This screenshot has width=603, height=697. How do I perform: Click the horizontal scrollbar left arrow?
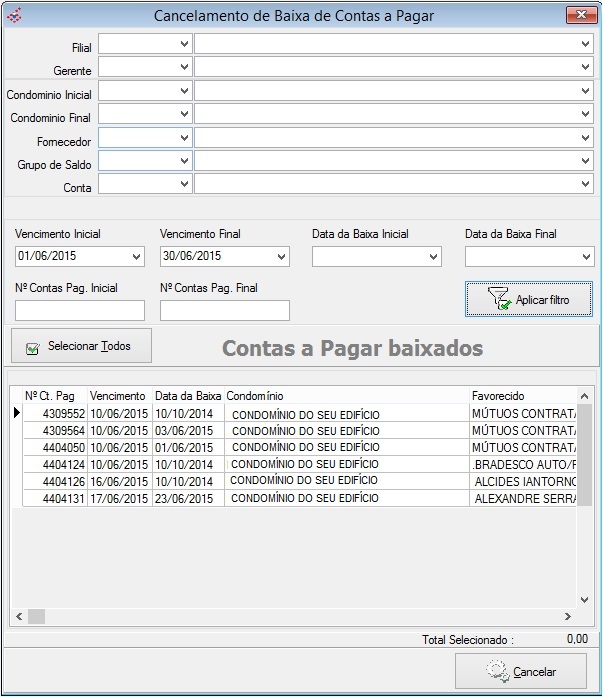pos(17,617)
